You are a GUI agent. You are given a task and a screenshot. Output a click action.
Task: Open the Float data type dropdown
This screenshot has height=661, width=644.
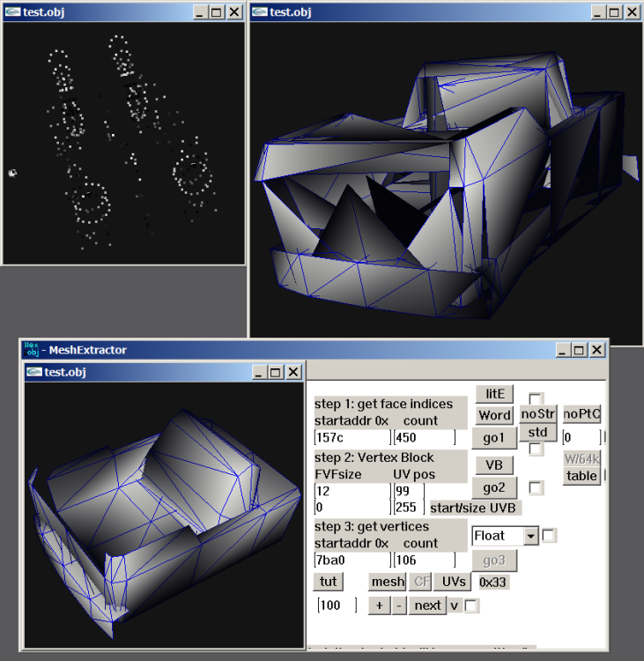(531, 536)
